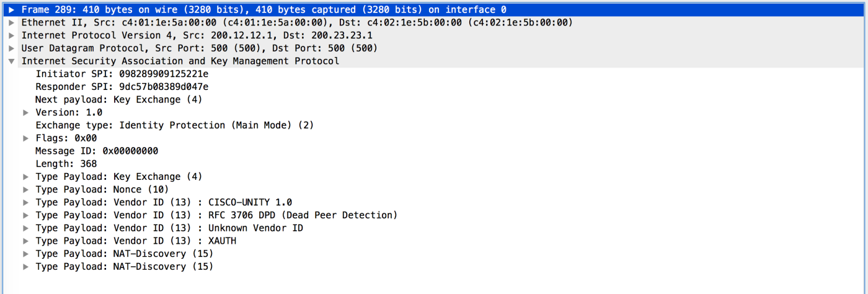868x294 pixels.
Task: Expand the last NAT-Discovery (15) payload
Action: [x=26, y=267]
